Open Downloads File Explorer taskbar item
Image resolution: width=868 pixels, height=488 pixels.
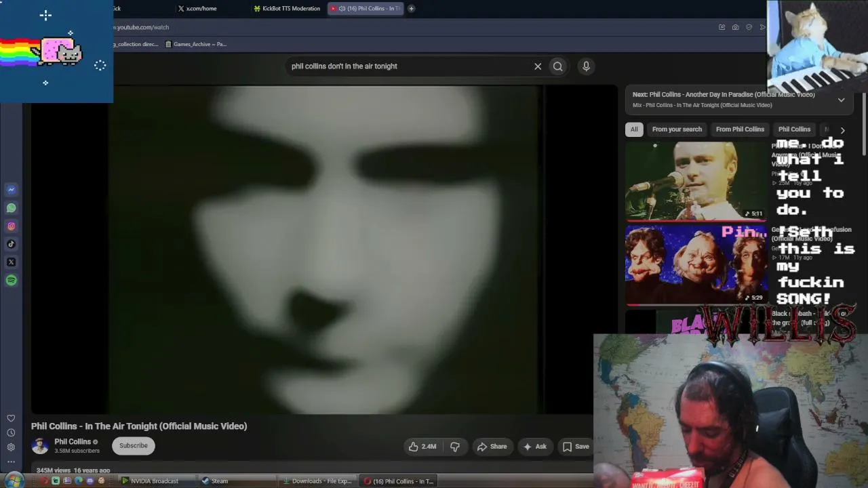[317, 481]
